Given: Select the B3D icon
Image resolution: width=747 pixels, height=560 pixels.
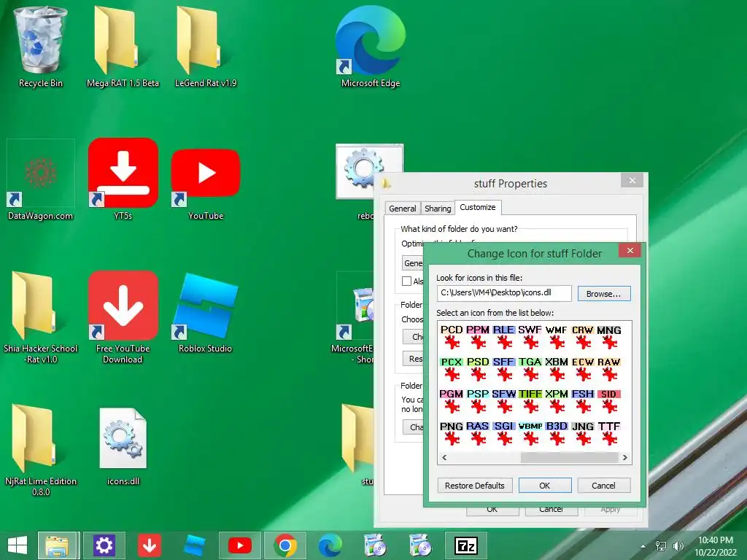Looking at the screenshot, I should [x=556, y=433].
